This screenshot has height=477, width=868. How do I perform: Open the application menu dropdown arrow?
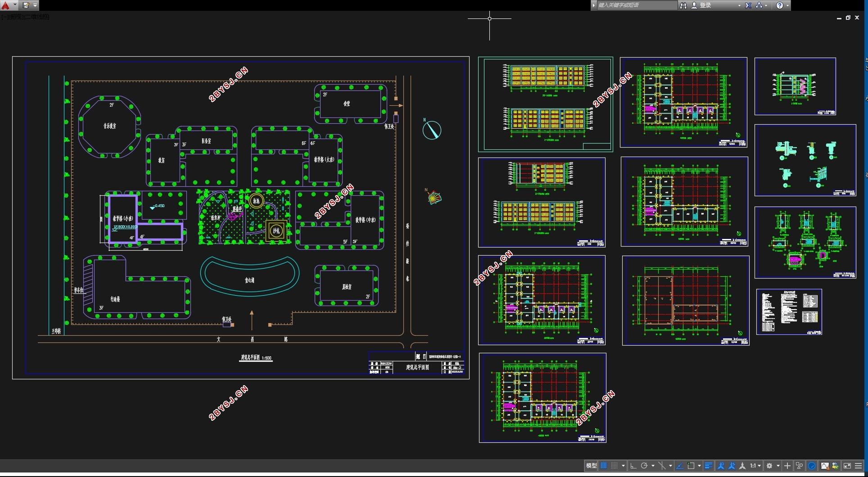pyautogui.click(x=15, y=5)
